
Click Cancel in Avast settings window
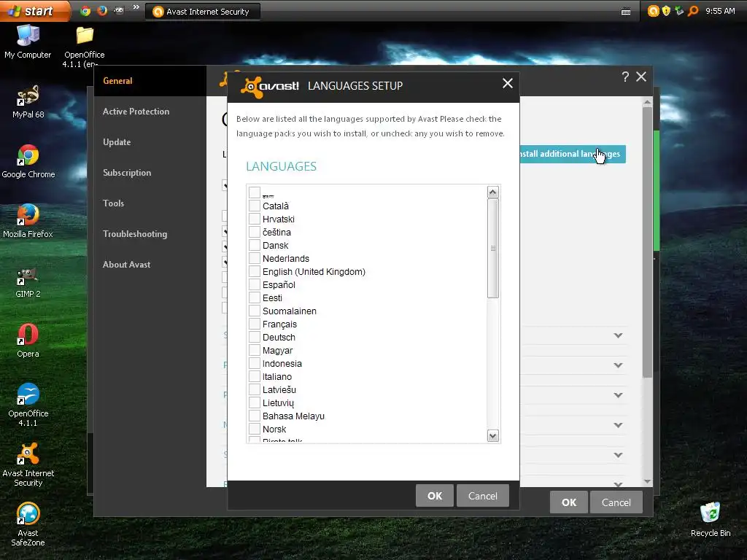tap(616, 502)
